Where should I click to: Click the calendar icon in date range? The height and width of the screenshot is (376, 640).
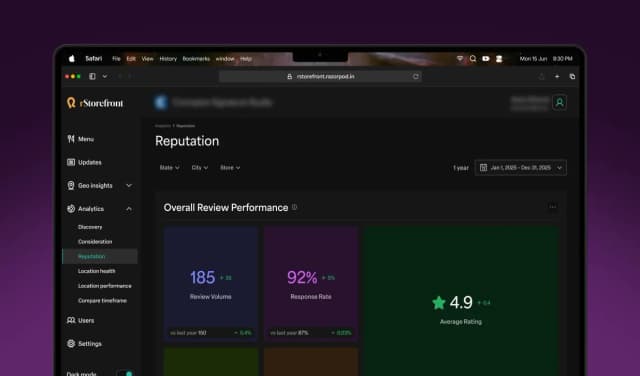[x=483, y=168]
